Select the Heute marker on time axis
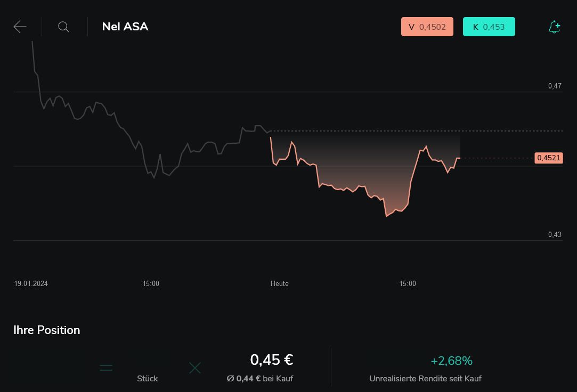This screenshot has height=392, width=577. coord(279,284)
